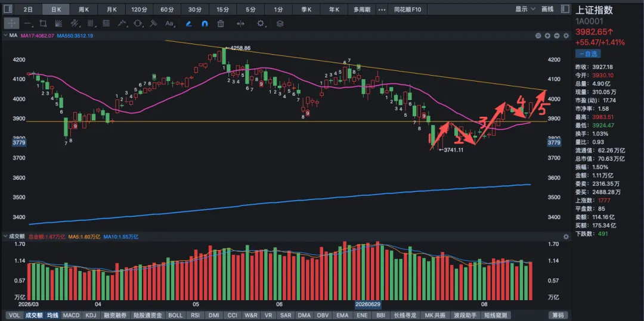
Task: Select the rectangle shape drawing tool
Action: (x=43, y=23)
